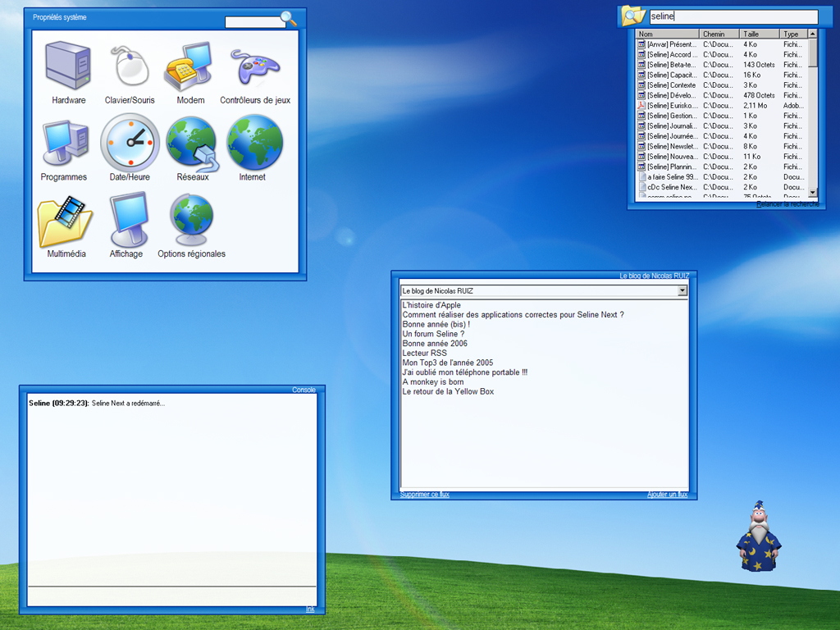
Task: Open the Réseaux network globe icon
Action: pos(192,143)
